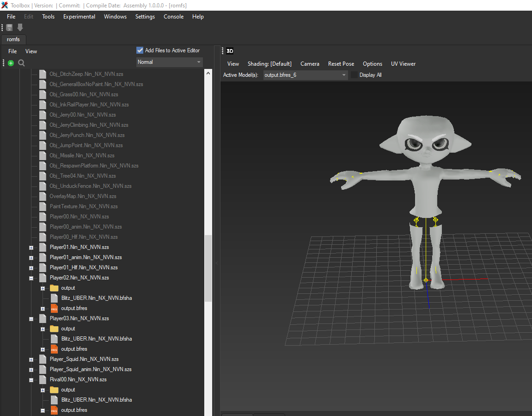Viewport: 532px width, 416px height.
Task: Open the Console menu
Action: click(173, 17)
